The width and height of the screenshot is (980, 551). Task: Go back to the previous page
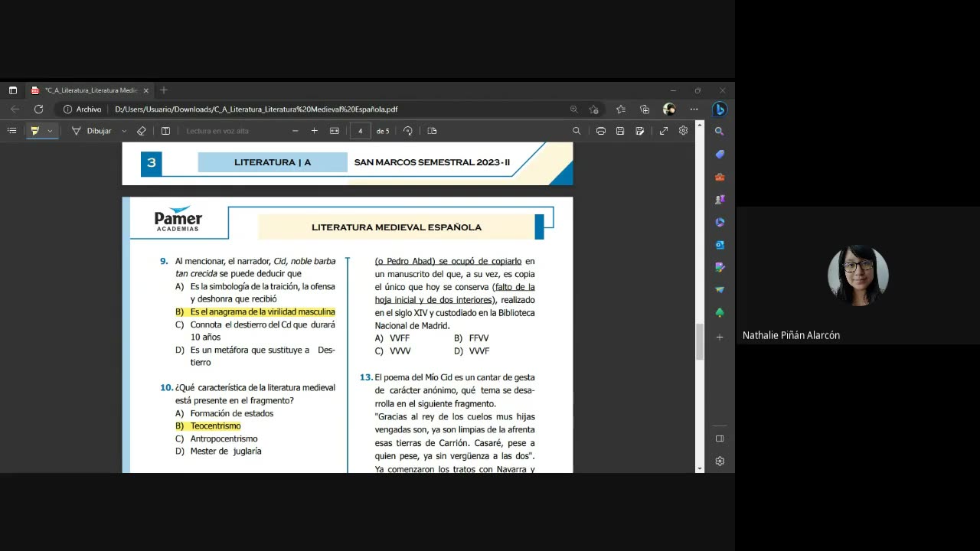(15, 109)
